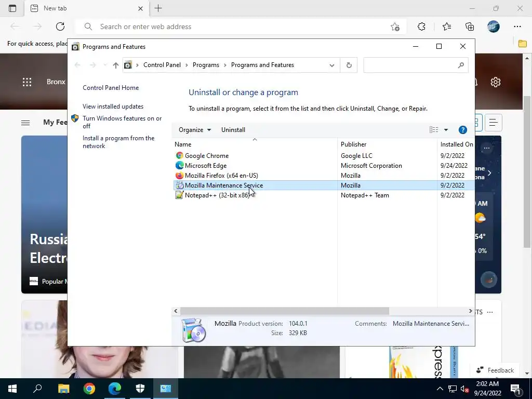Viewport: 532px width, 399px height.
Task: Open a new Edge tab with plus
Action: pyautogui.click(x=158, y=8)
